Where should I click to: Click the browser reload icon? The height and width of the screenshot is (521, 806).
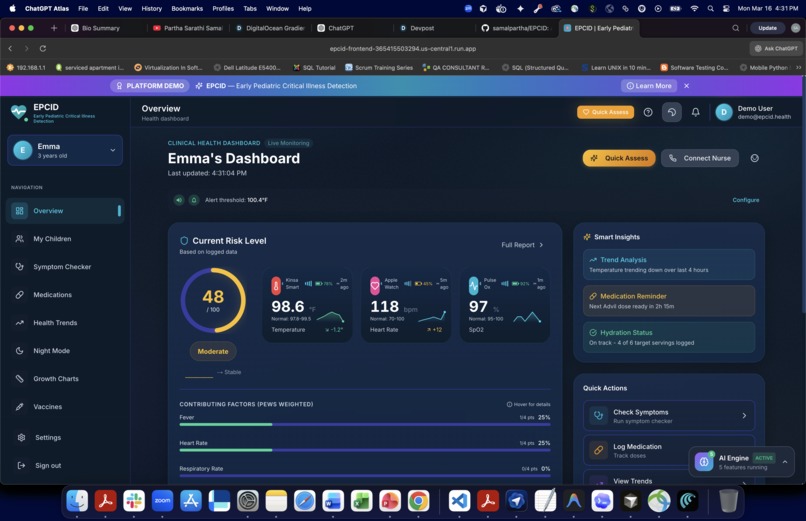click(x=43, y=48)
